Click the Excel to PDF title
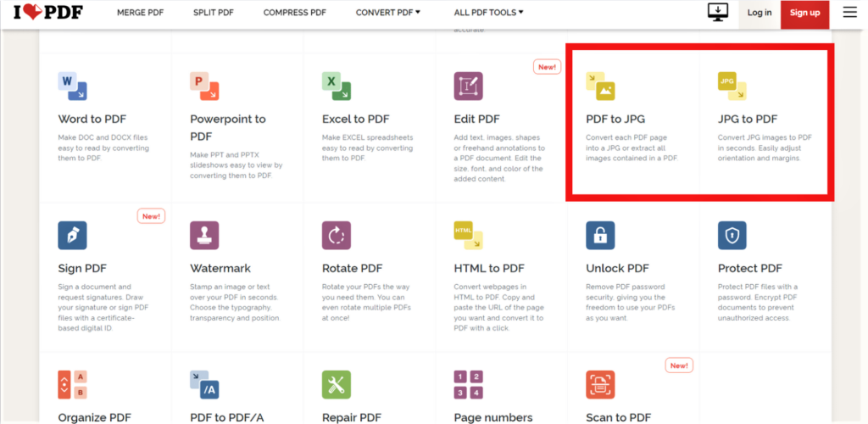Viewport: 868px width, 424px height. [x=355, y=119]
